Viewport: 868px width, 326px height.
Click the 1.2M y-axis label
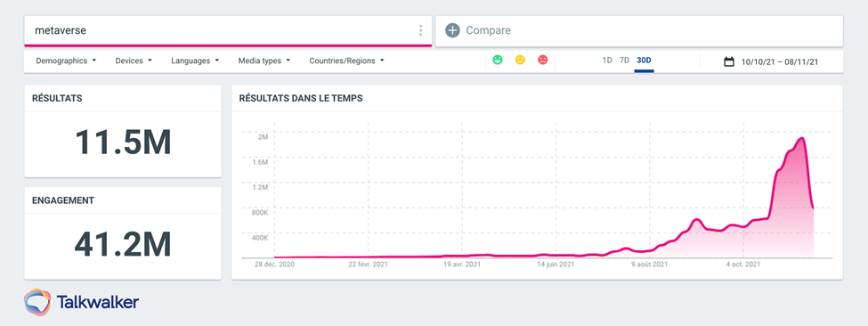click(260, 187)
